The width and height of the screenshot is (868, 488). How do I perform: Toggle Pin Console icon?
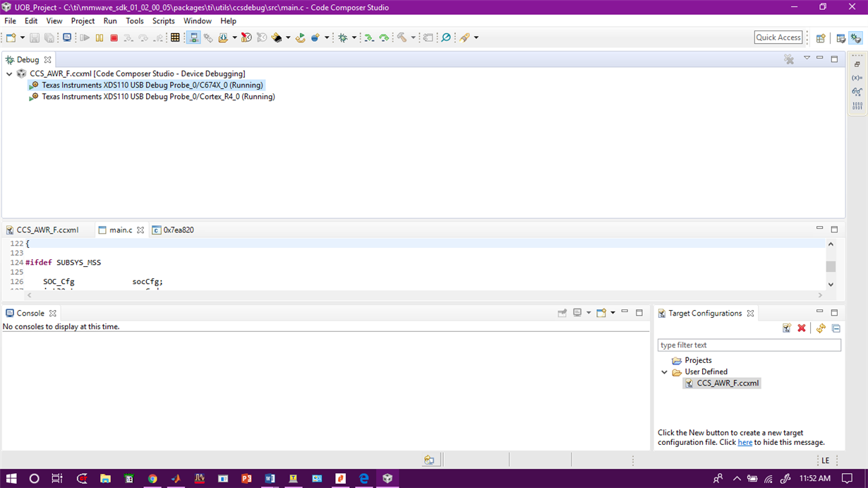pyautogui.click(x=562, y=313)
